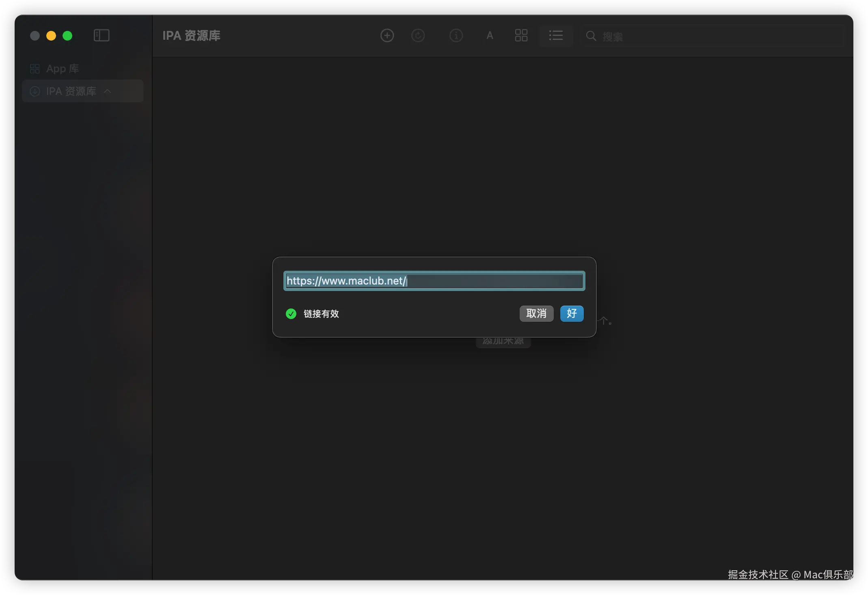Click the IPA 资源库 window title
Viewport: 868px width, 595px height.
point(191,36)
